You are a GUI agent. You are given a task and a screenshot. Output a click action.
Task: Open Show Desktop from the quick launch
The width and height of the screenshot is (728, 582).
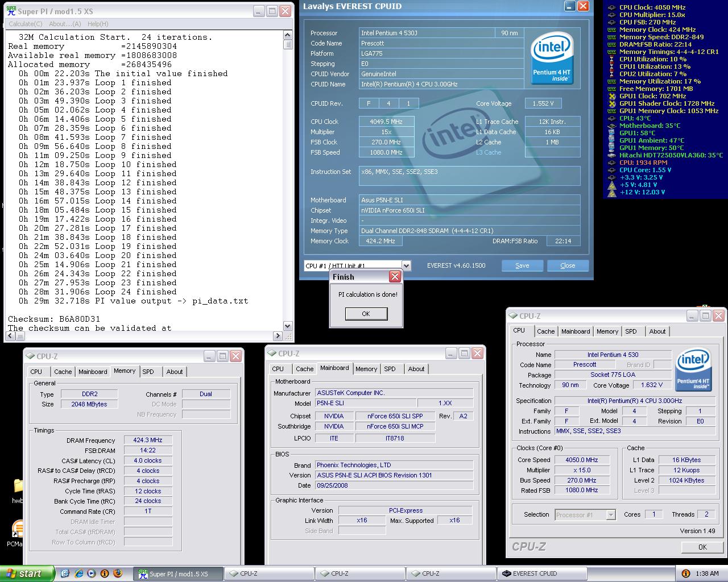point(65,573)
